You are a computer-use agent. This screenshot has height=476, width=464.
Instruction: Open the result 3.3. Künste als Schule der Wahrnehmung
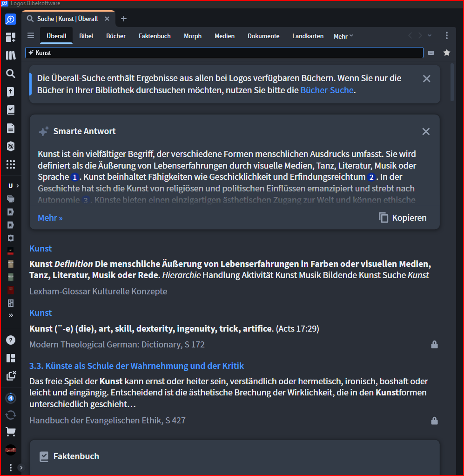(136, 366)
